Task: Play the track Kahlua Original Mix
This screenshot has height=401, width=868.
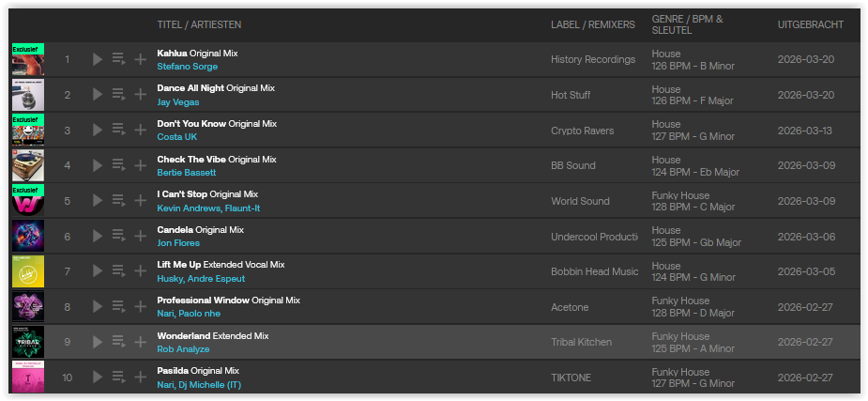Action: pos(98,59)
